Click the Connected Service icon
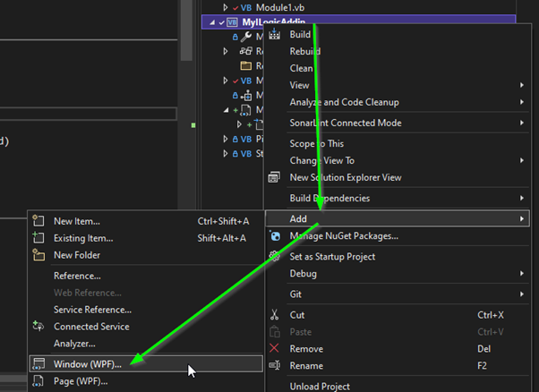The width and height of the screenshot is (539, 392). point(38,327)
